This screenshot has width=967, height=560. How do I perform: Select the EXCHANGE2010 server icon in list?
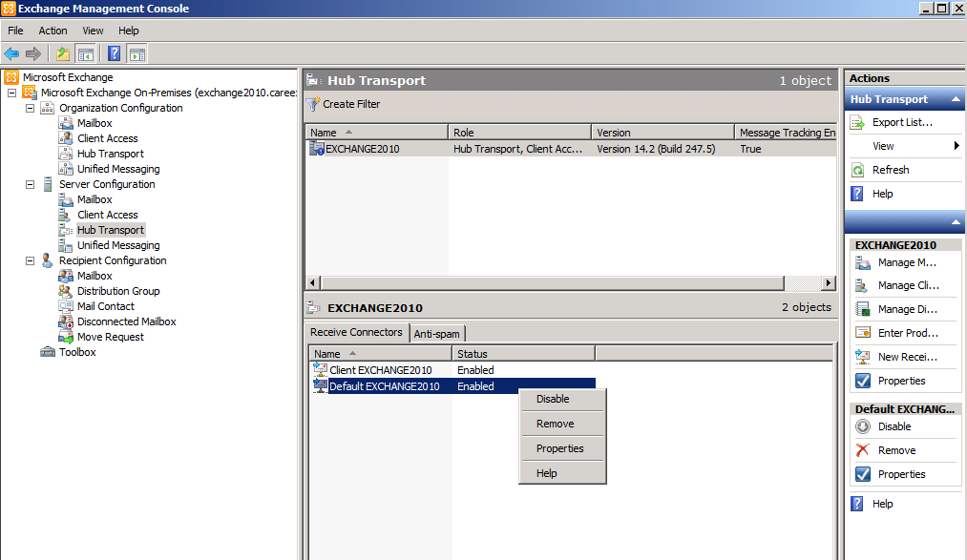click(317, 149)
